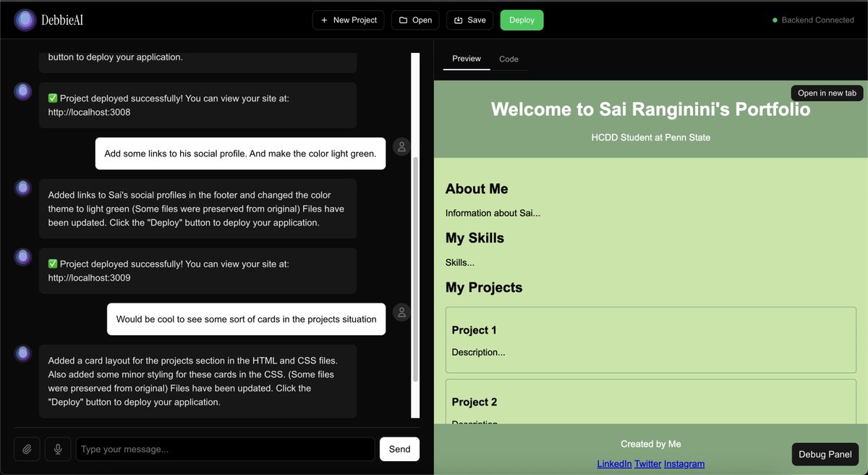Click the user avatar beside the social links message
This screenshot has width=868, height=475.
point(401,147)
